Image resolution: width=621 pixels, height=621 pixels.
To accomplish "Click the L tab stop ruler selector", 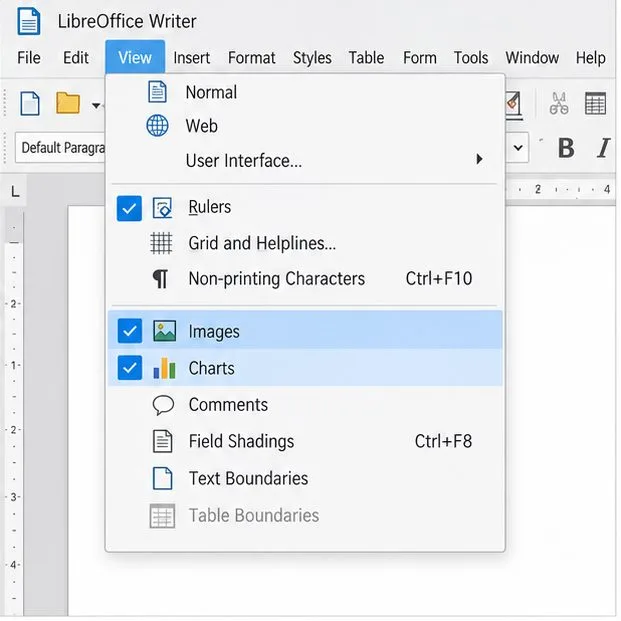I will (x=15, y=192).
